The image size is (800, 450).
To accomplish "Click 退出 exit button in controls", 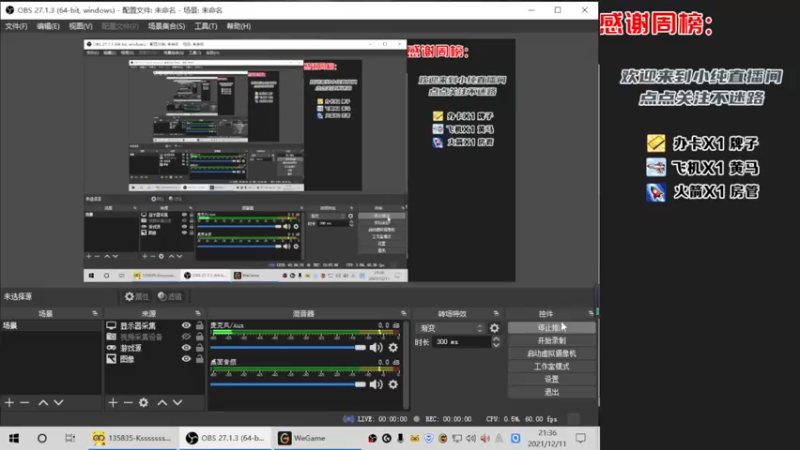I will click(x=552, y=392).
